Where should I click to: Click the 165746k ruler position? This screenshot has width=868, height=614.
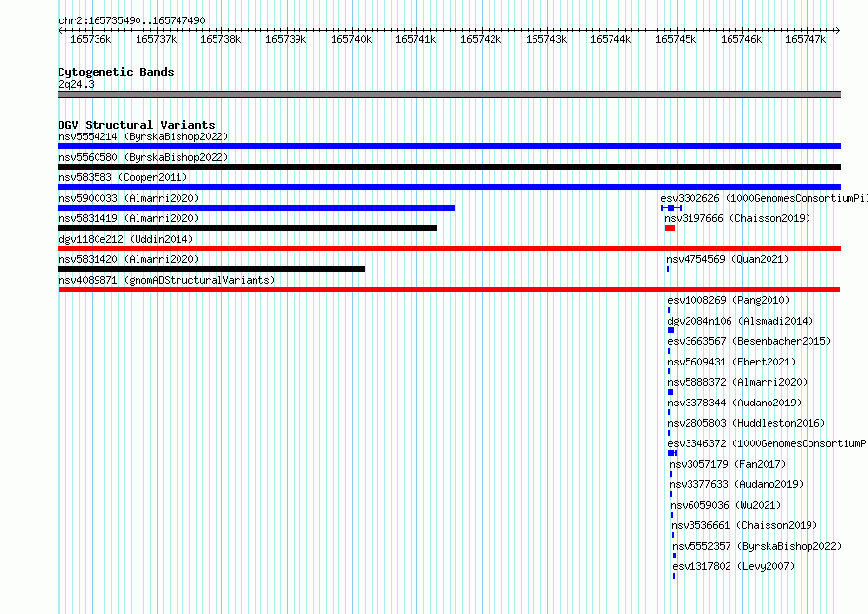click(741, 39)
